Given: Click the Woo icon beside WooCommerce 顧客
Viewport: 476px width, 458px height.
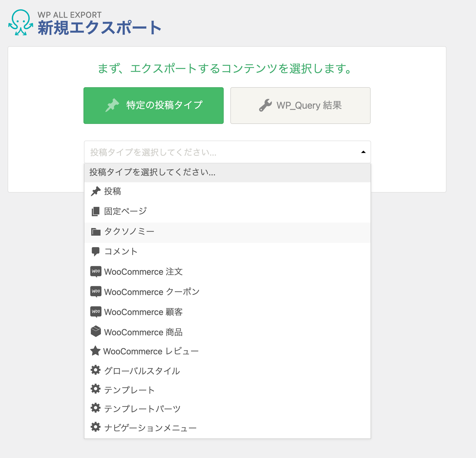Looking at the screenshot, I should point(96,312).
